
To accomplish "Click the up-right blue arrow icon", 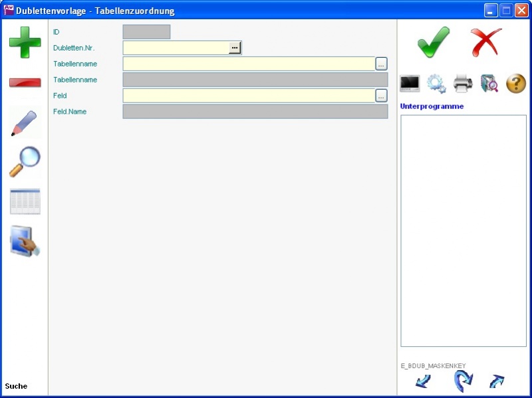I will pyautogui.click(x=497, y=381).
